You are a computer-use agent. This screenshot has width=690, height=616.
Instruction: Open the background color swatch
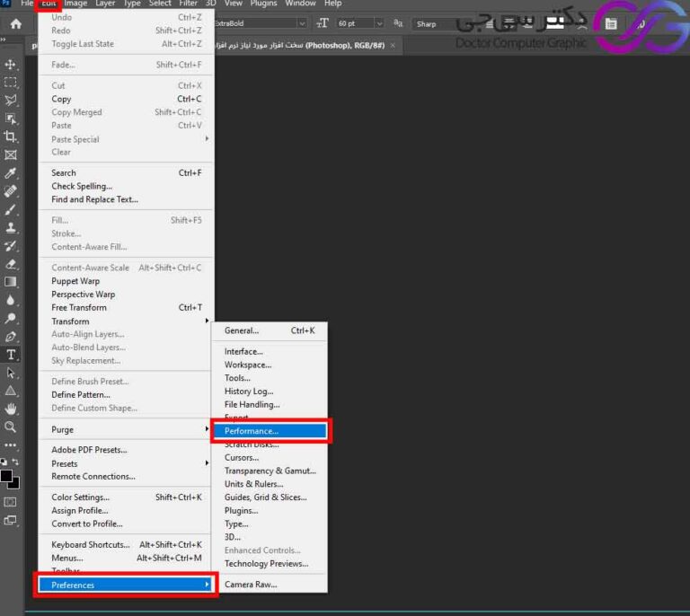[x=15, y=484]
